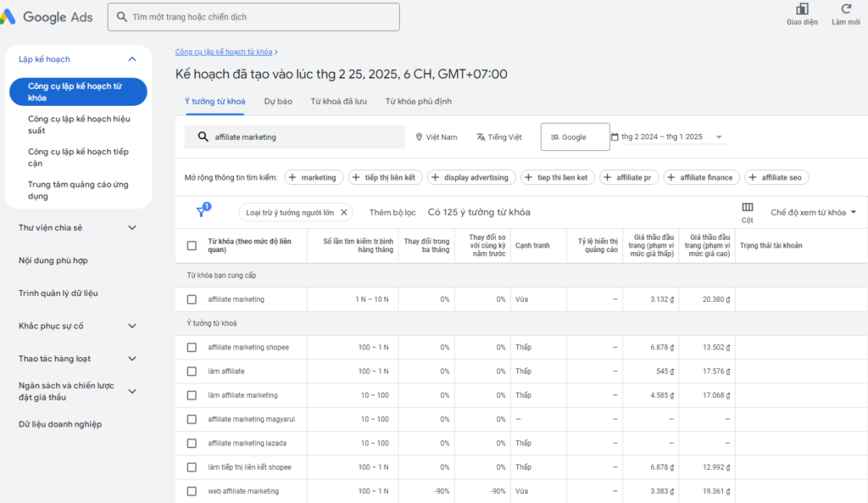Open Nội dung phù hợp in sidebar
The width and height of the screenshot is (868, 503).
click(53, 260)
